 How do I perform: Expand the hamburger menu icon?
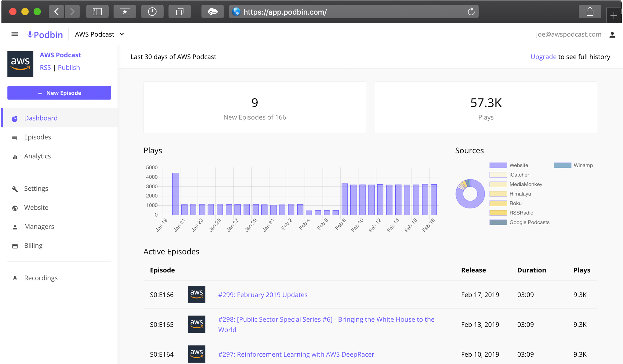(14, 34)
